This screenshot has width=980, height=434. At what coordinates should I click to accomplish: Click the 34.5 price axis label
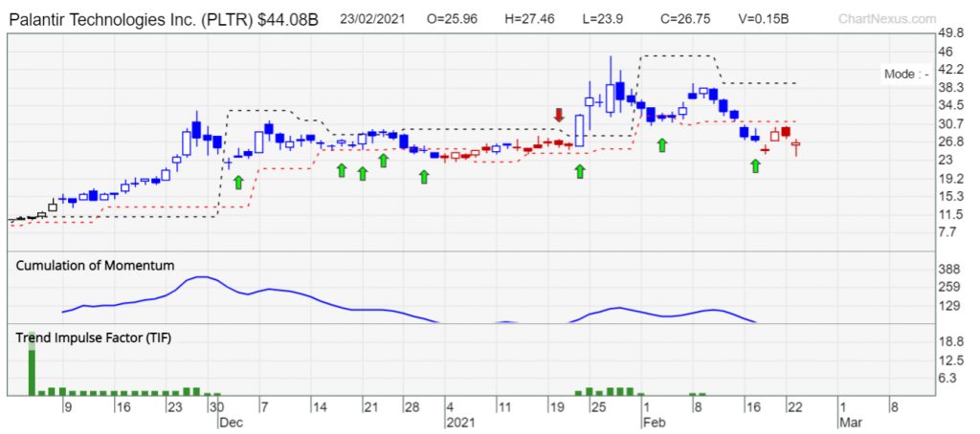point(952,105)
